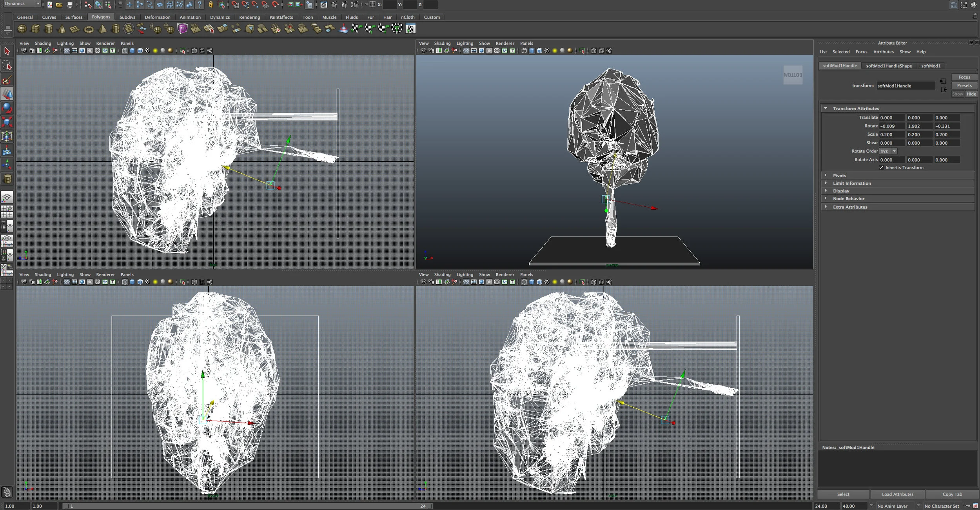Toggle use all lights in top-left viewport
This screenshot has height=510, width=980.
click(155, 51)
